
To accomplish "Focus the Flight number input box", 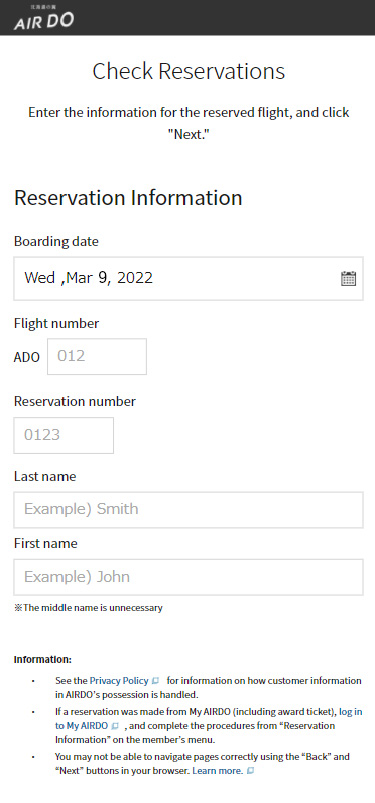I will [97, 356].
